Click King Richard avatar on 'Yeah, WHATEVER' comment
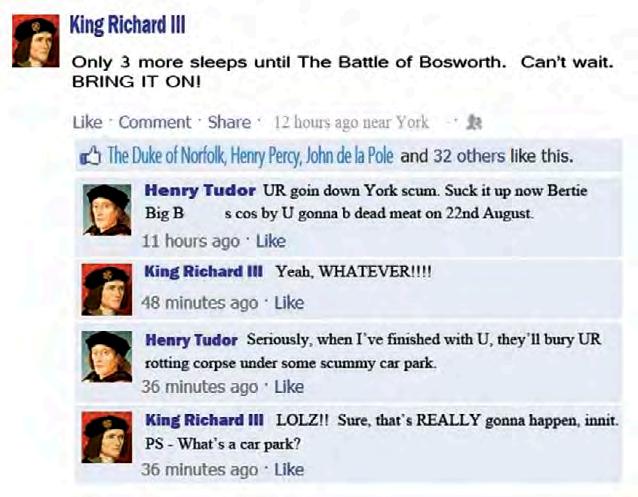Image resolution: width=638 pixels, height=497 pixels. (107, 290)
